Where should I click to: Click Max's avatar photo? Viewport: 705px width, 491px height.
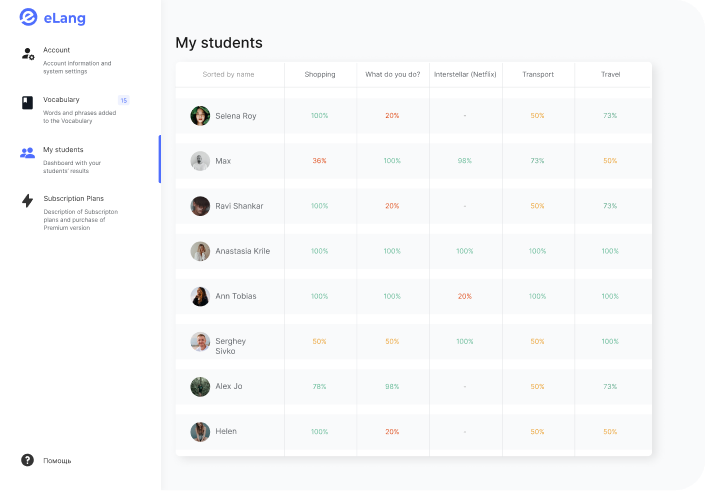point(200,161)
